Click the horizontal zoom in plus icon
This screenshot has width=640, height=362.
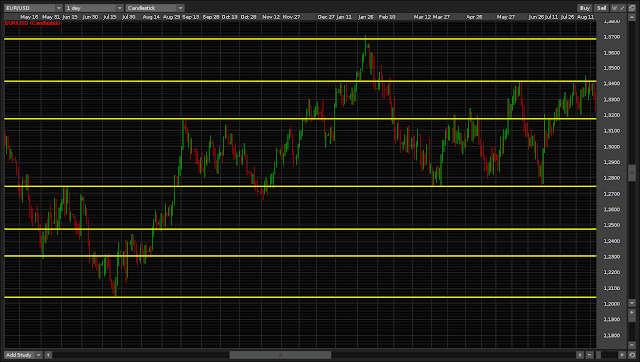(x=622, y=355)
